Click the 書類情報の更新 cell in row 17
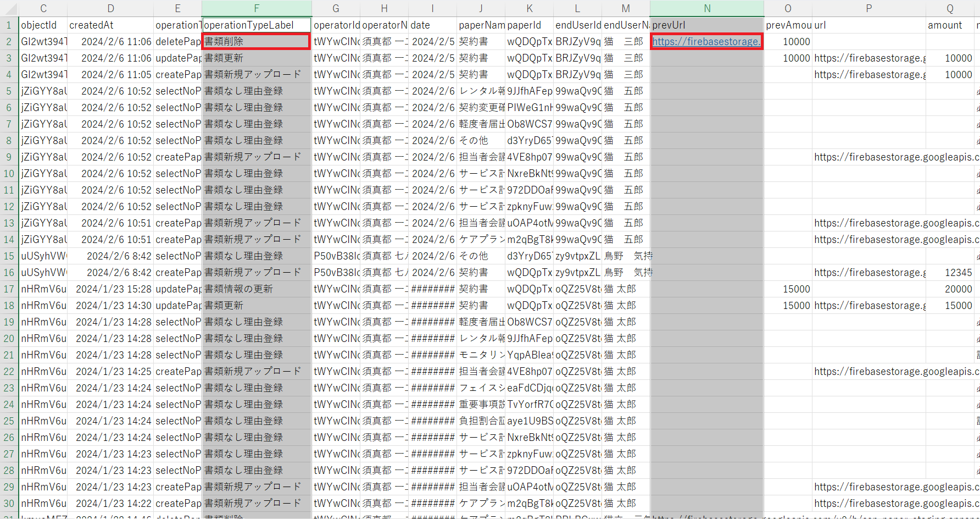The height and width of the screenshot is (519, 980). 257,289
